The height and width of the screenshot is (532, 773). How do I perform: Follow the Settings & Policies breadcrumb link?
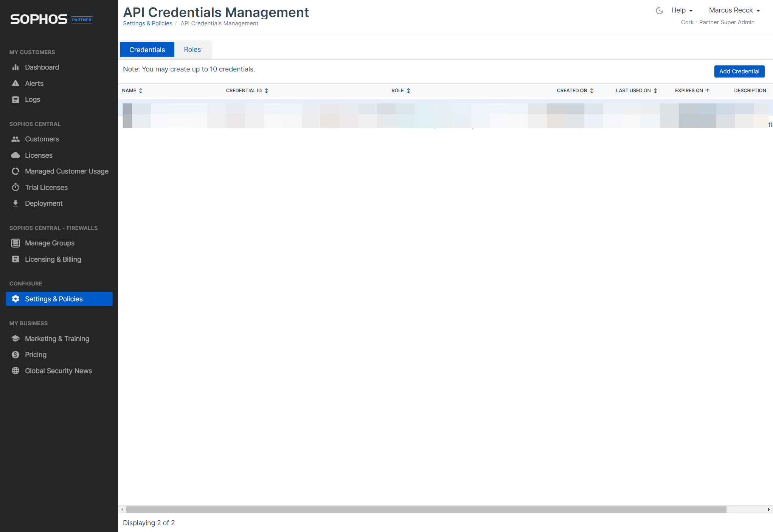tap(147, 23)
